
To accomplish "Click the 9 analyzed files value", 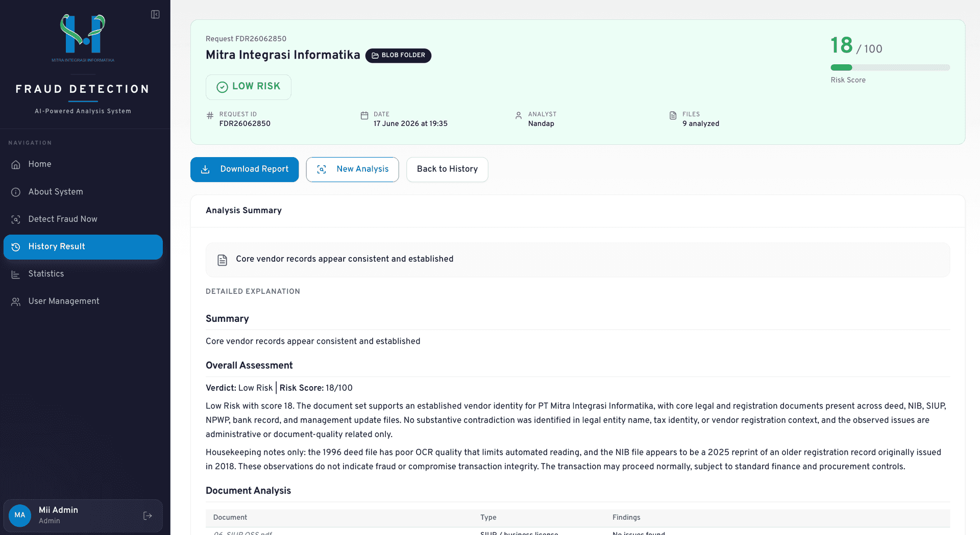I will [701, 124].
